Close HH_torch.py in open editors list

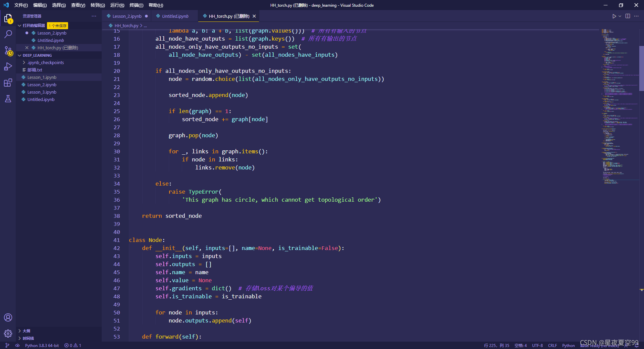27,48
